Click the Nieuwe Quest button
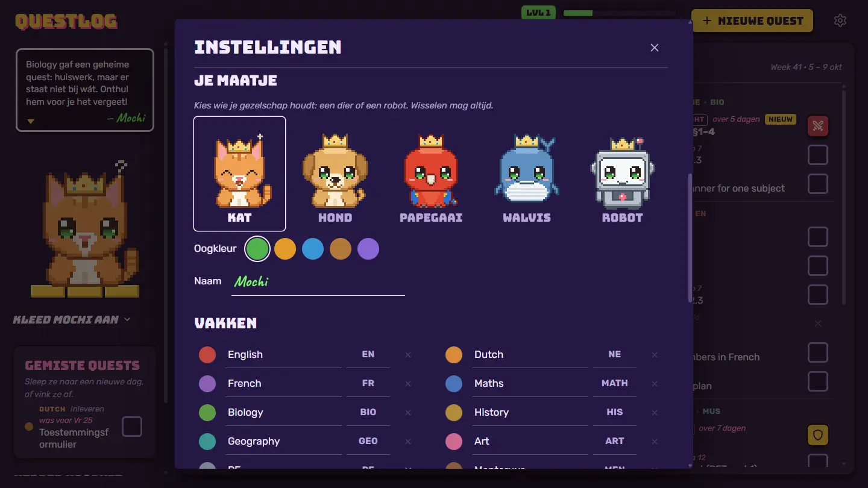Viewport: 868px width, 488px height. pyautogui.click(x=752, y=20)
